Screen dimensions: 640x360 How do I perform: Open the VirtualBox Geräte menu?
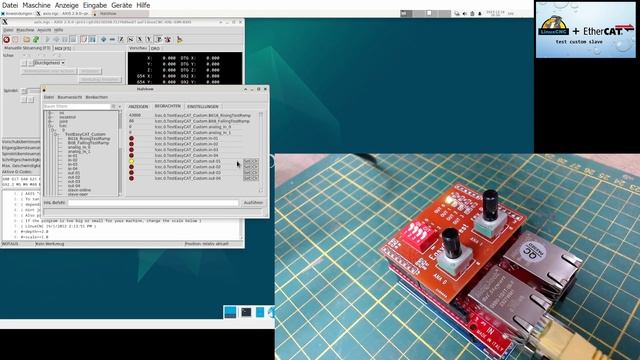(122, 5)
